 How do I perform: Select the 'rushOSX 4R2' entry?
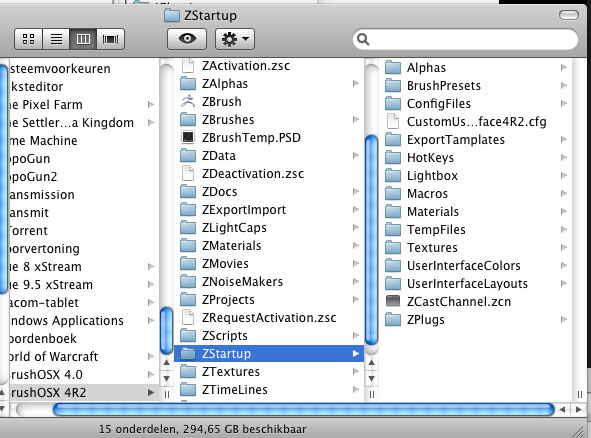click(x=83, y=392)
